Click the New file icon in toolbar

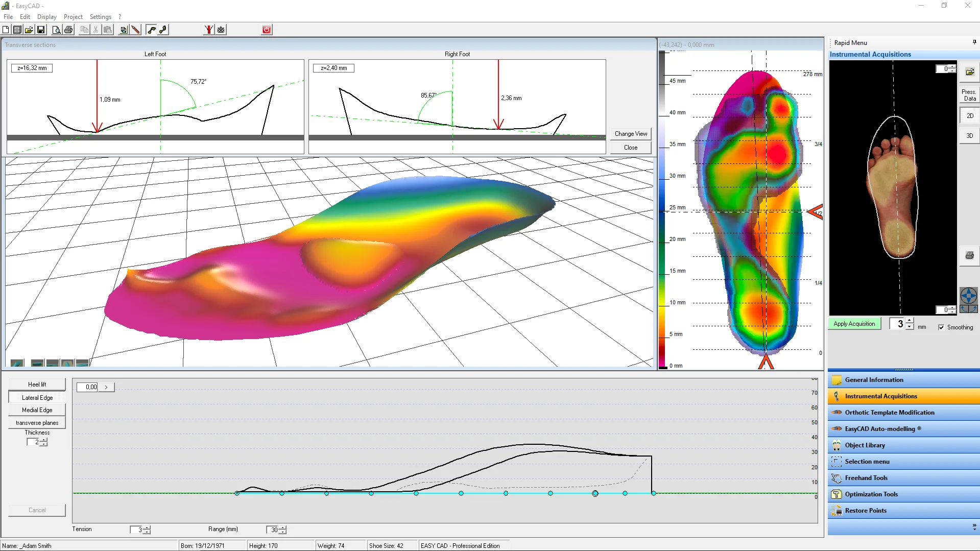tap(6, 30)
